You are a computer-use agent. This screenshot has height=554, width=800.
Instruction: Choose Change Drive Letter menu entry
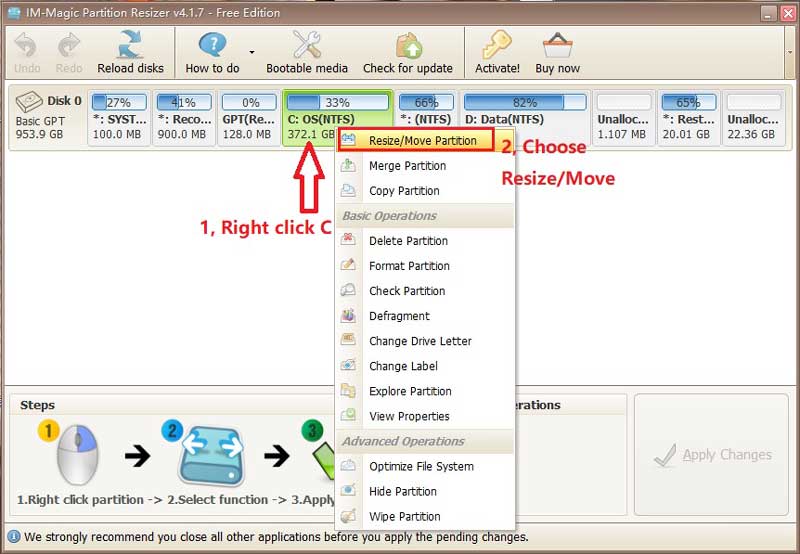[425, 341]
